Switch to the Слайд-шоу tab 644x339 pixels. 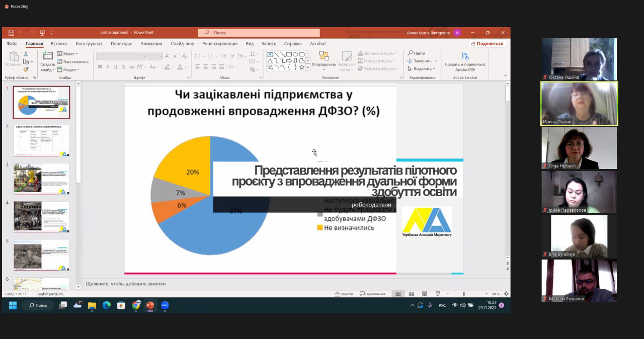pyautogui.click(x=182, y=44)
